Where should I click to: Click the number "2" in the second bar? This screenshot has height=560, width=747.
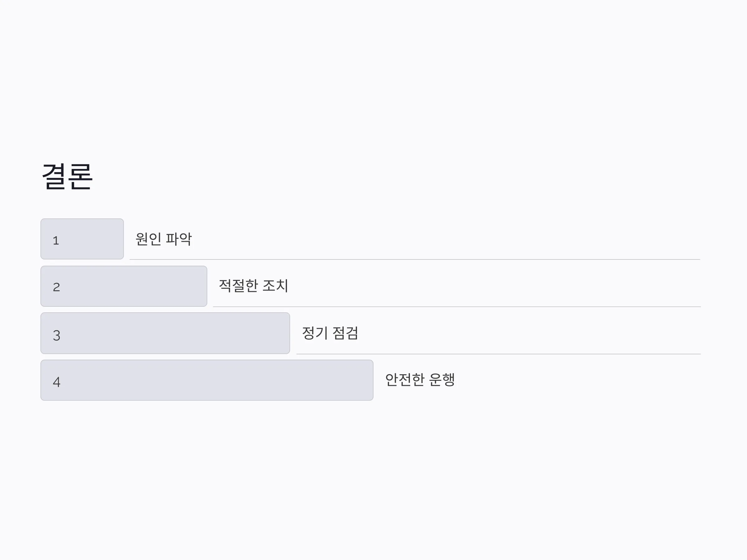click(56, 287)
